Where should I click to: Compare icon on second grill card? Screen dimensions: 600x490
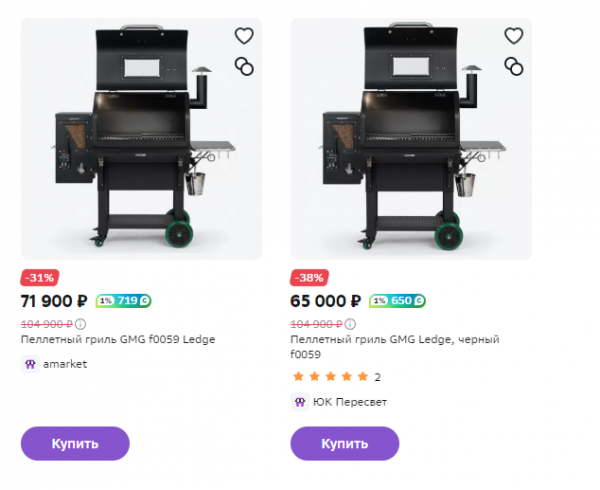click(513, 66)
